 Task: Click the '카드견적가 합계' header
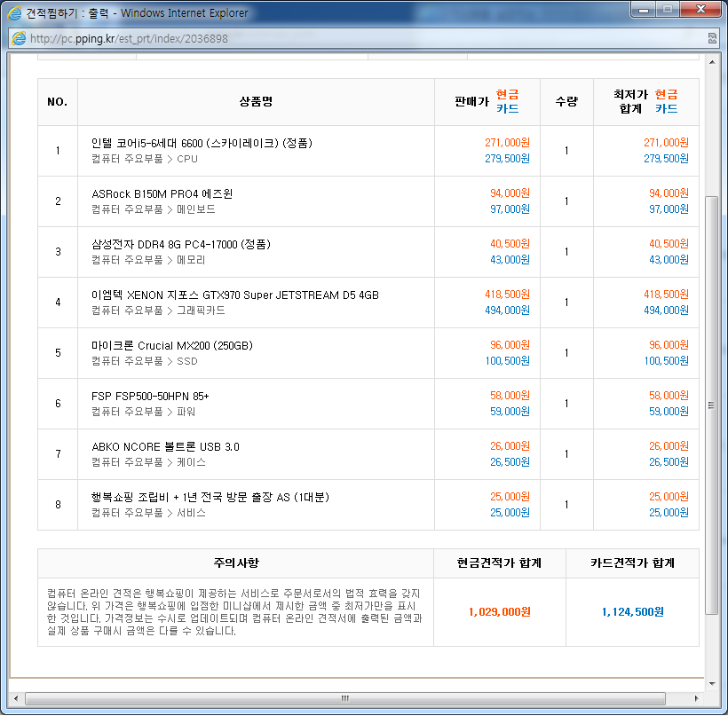[x=632, y=563]
